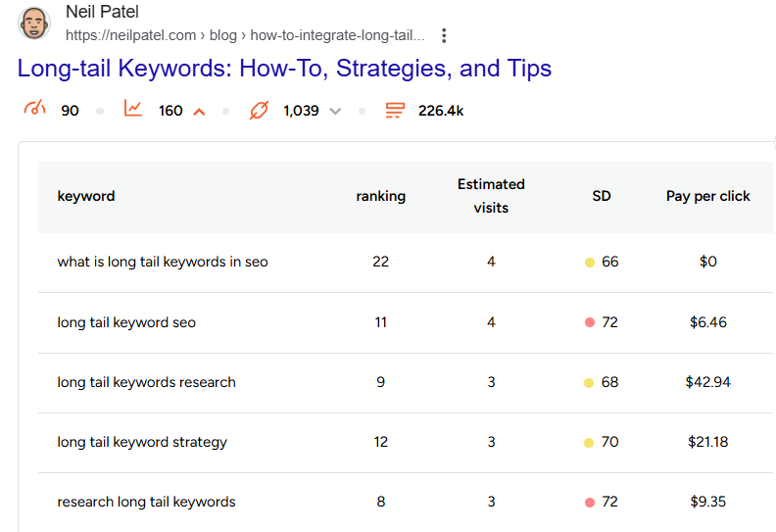Click the yellow SD dot beside 66

coord(590,263)
